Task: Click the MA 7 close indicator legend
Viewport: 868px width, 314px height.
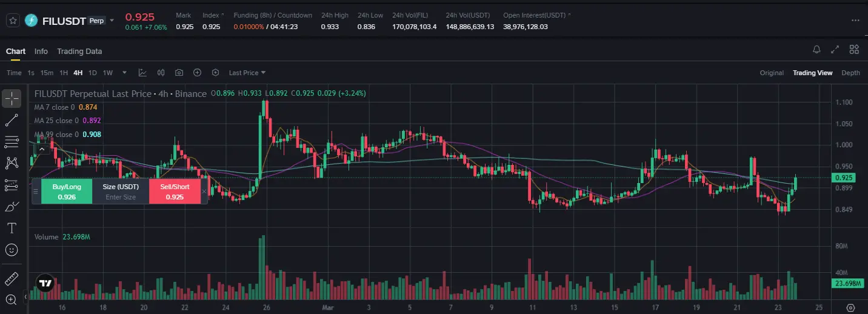Action: 65,107
